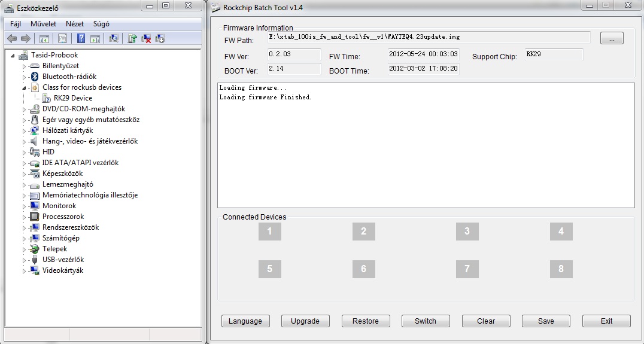This screenshot has height=344, width=644.
Task: Click the Exit button
Action: pos(606,321)
